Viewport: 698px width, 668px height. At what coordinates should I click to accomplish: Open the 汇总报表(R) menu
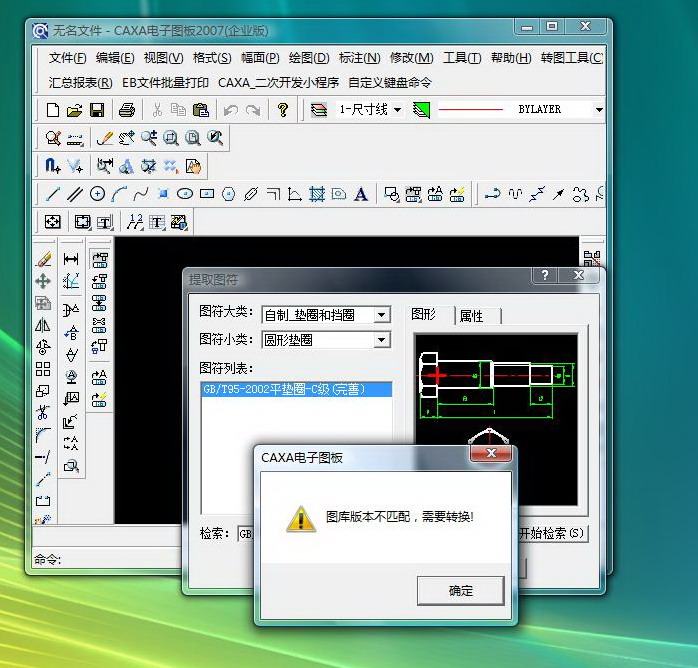pyautogui.click(x=80, y=83)
